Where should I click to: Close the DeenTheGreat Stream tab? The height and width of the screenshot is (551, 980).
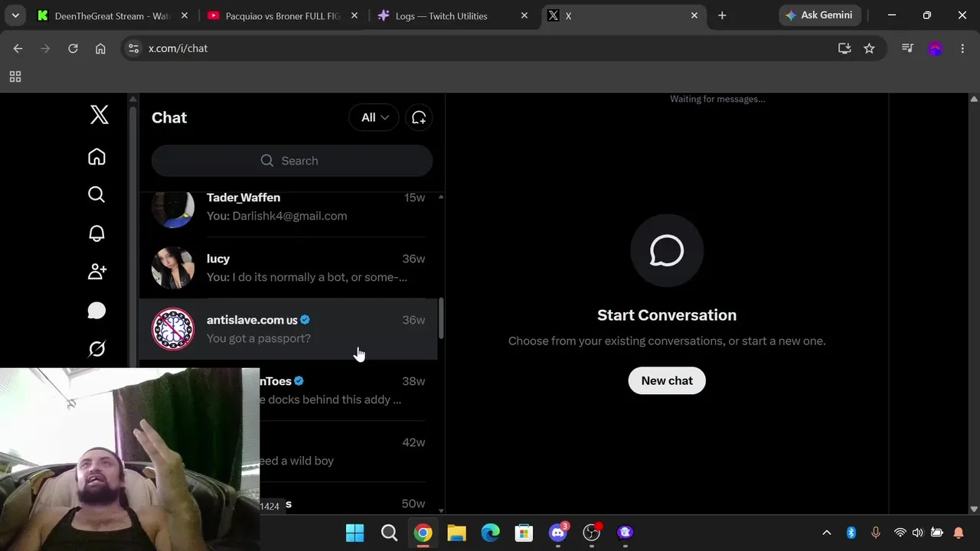[185, 15]
